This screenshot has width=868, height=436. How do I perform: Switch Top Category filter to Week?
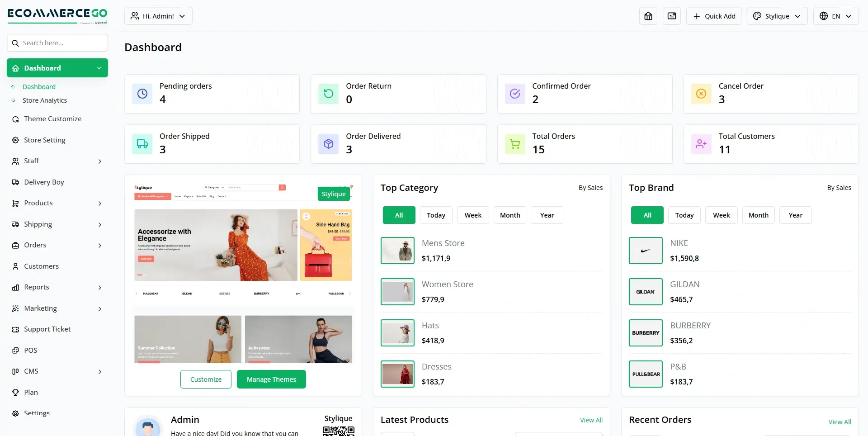pyautogui.click(x=473, y=215)
